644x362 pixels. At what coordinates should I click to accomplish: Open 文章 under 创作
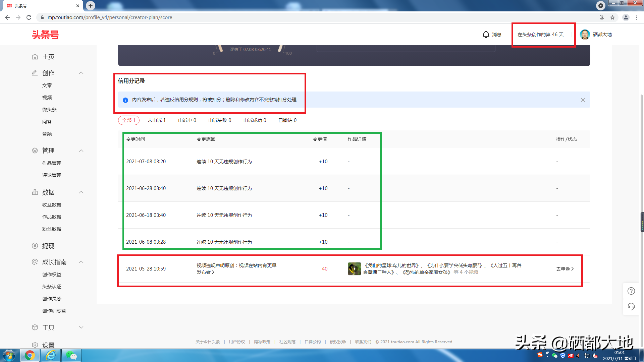pyautogui.click(x=47, y=85)
